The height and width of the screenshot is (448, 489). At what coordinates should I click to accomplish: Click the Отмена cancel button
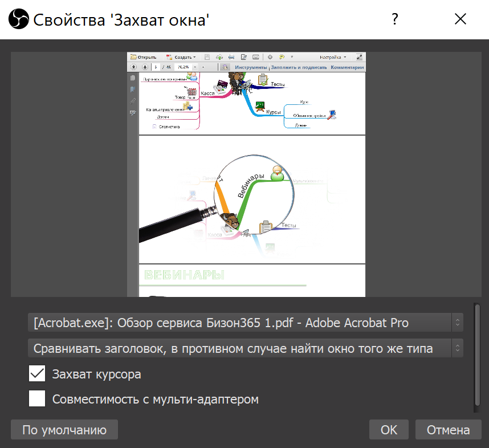[449, 430]
